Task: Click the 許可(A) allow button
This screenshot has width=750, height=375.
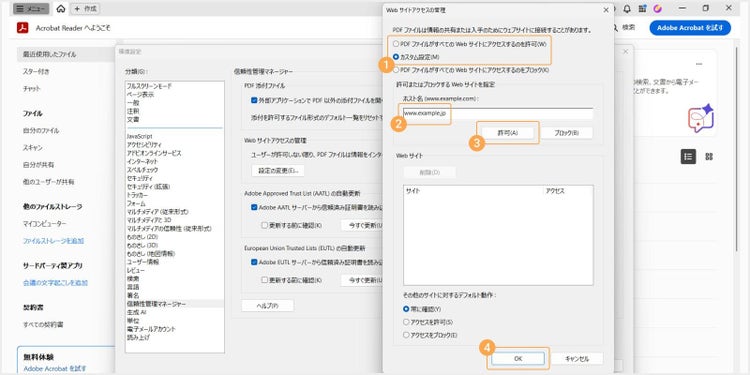Action: click(508, 133)
